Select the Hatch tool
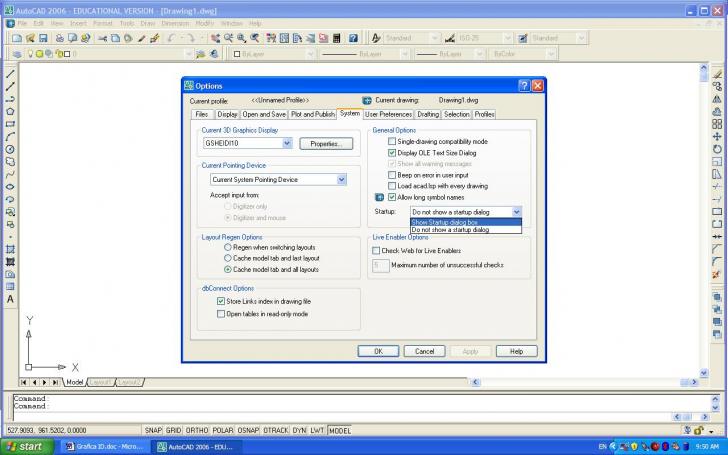728x455 pixels. click(x=10, y=249)
